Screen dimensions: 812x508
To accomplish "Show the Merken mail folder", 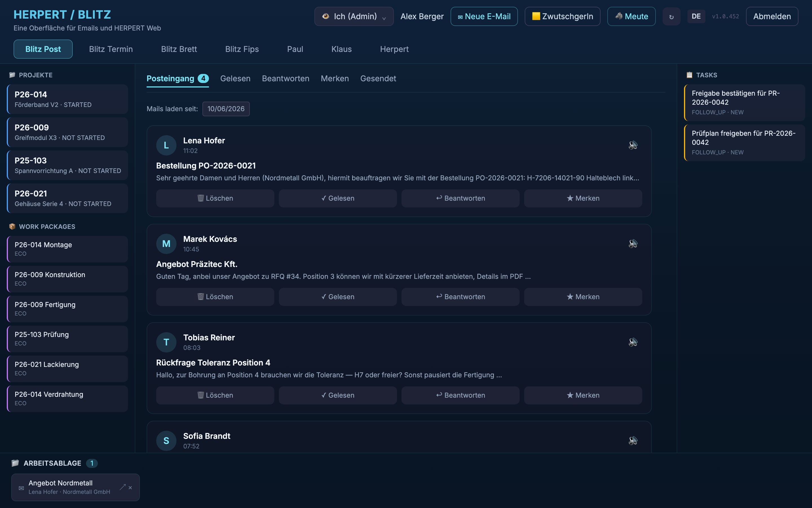I will pyautogui.click(x=335, y=79).
